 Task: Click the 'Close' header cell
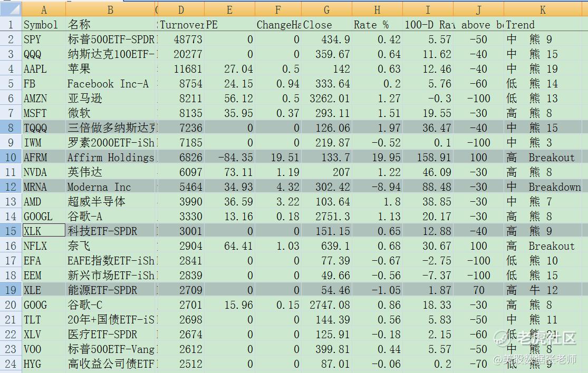(326, 25)
